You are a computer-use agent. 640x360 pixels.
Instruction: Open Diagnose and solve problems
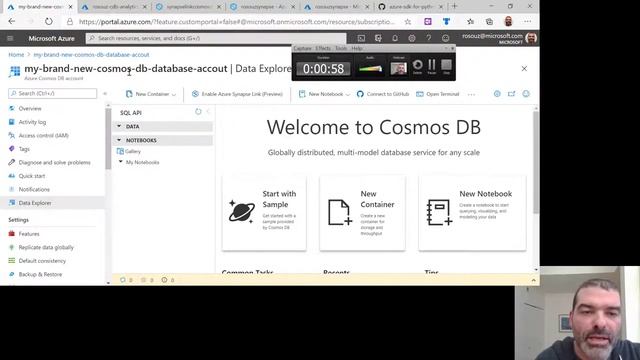[54, 162]
